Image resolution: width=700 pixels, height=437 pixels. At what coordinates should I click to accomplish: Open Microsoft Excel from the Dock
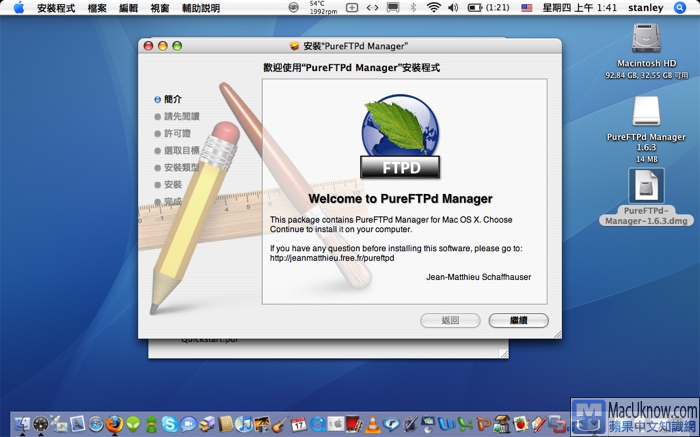tap(465, 424)
